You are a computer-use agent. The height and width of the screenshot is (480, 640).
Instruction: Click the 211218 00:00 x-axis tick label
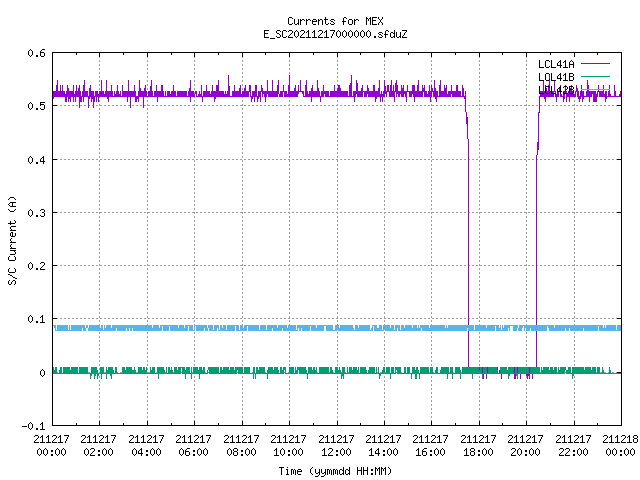point(620,445)
